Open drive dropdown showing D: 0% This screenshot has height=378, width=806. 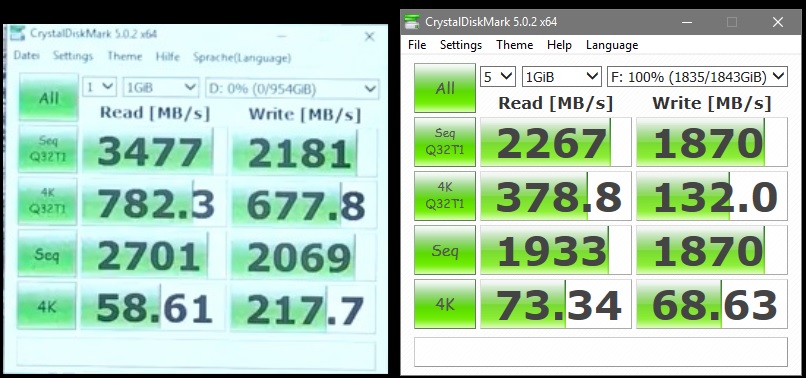click(x=291, y=88)
